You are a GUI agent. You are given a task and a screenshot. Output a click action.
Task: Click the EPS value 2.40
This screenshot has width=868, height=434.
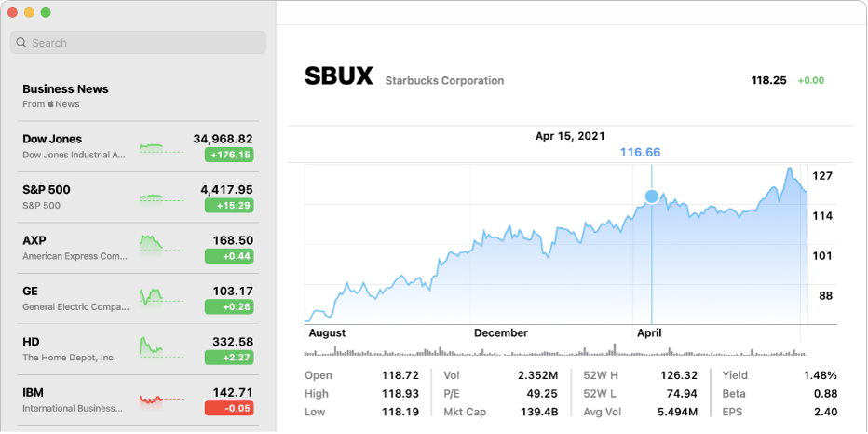(x=826, y=412)
